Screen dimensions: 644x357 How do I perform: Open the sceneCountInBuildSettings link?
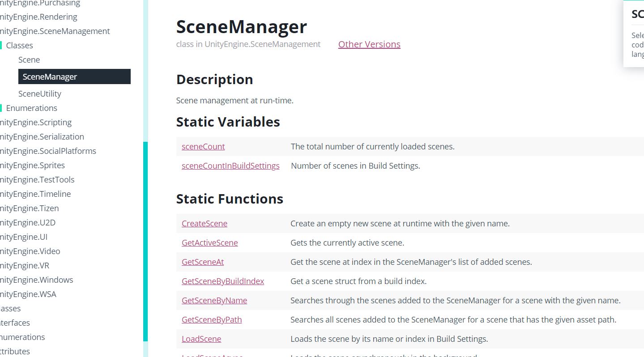click(230, 166)
